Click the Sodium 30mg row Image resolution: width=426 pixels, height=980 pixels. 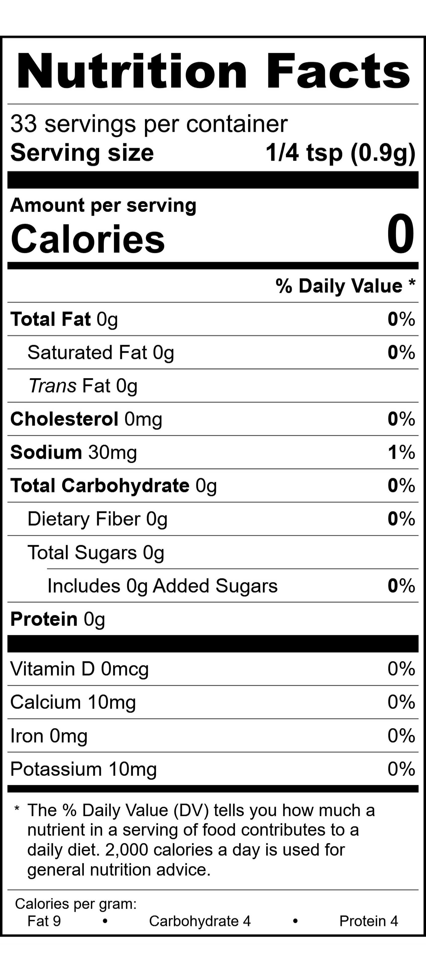pos(73,452)
